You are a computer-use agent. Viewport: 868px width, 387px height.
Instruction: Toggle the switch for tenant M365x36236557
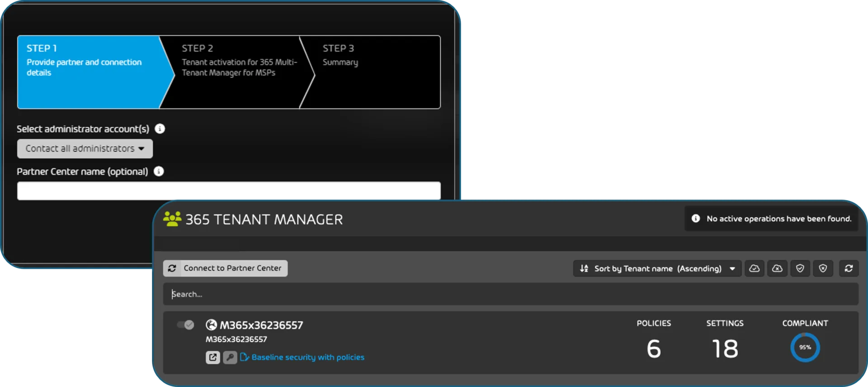[x=185, y=325]
